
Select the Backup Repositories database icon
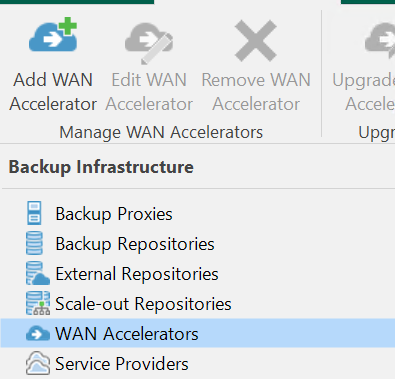pos(34,243)
